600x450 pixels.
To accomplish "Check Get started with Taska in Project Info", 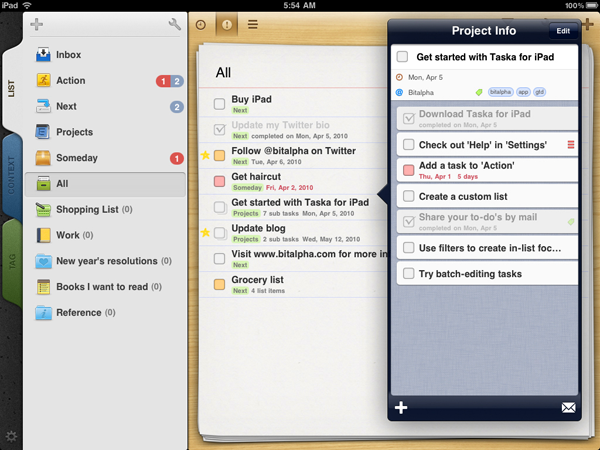I will coord(402,57).
